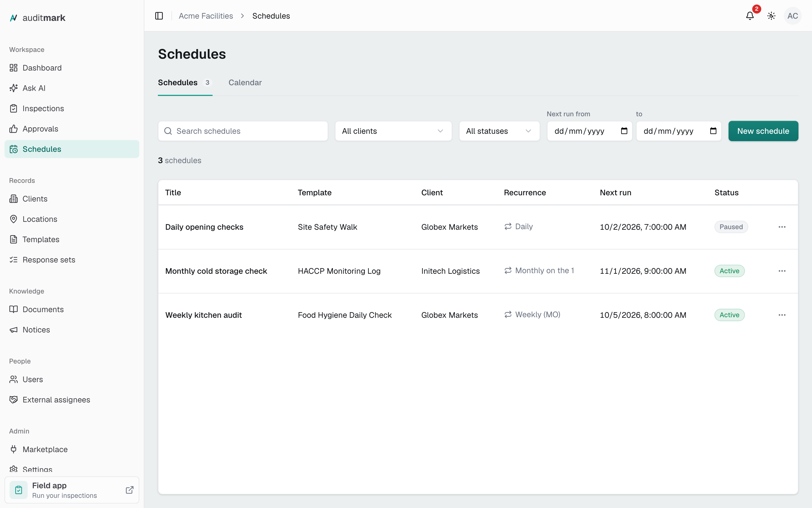
Task: Open Locations records
Action: coord(72,219)
